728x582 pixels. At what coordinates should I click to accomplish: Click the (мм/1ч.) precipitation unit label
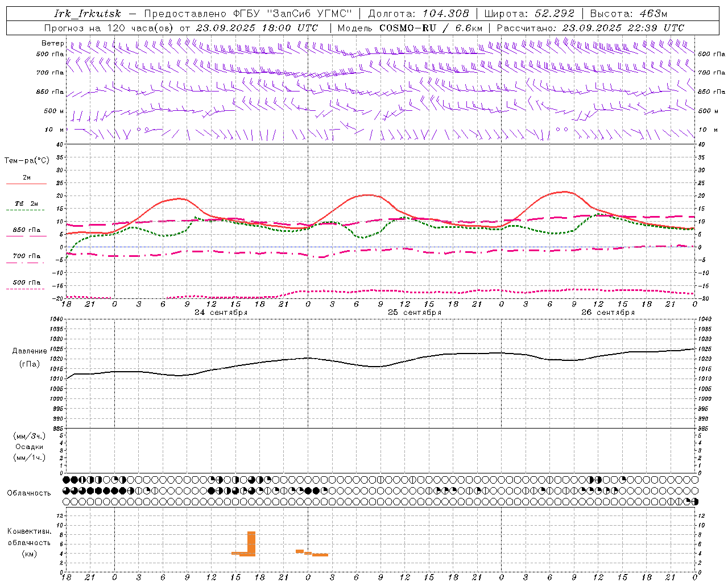click(29, 458)
